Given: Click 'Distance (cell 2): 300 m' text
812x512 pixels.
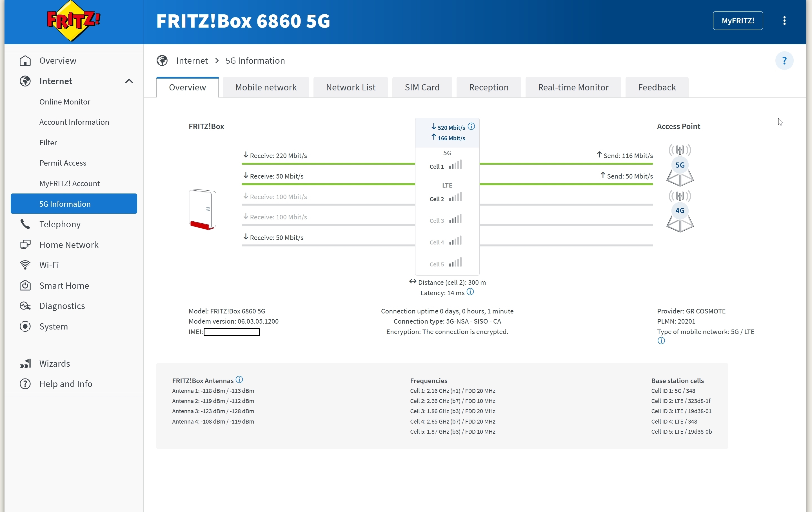Looking at the screenshot, I should tap(452, 283).
